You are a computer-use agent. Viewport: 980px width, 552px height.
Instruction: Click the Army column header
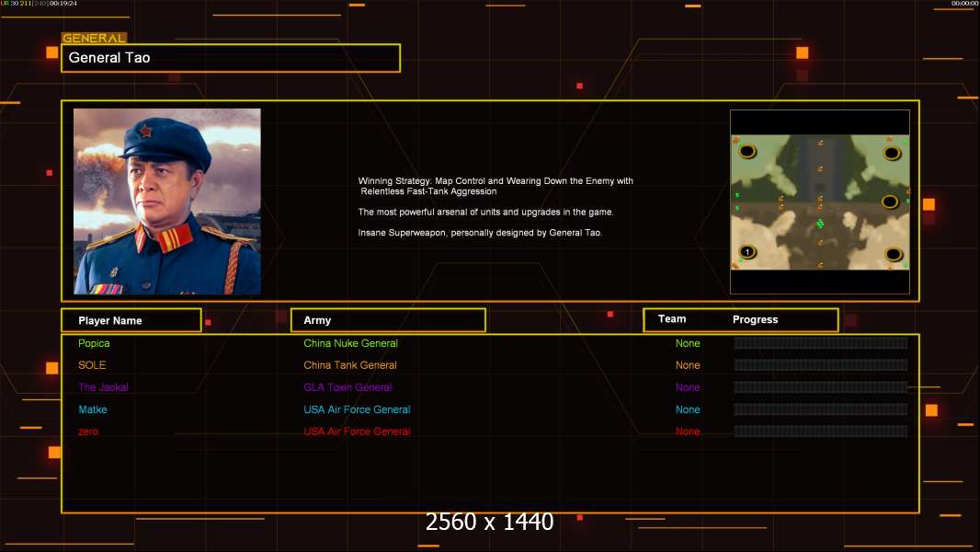click(388, 320)
